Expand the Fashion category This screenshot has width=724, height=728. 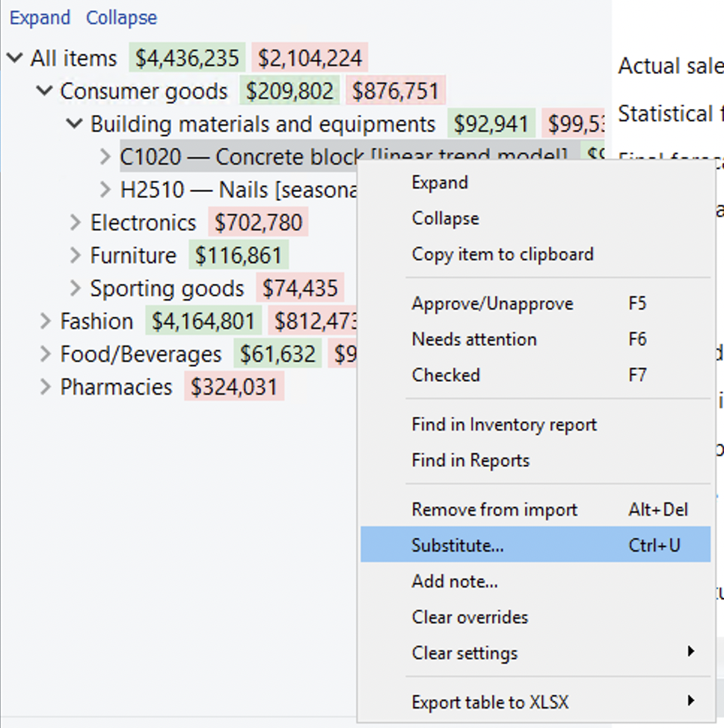tap(45, 321)
